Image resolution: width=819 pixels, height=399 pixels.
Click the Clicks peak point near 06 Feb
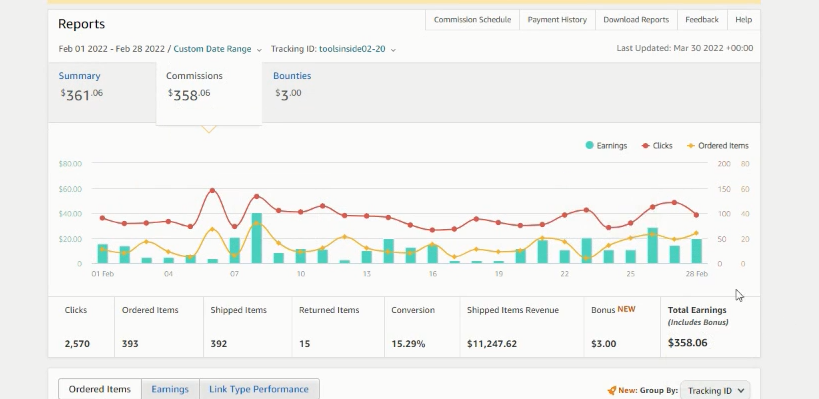(x=212, y=191)
